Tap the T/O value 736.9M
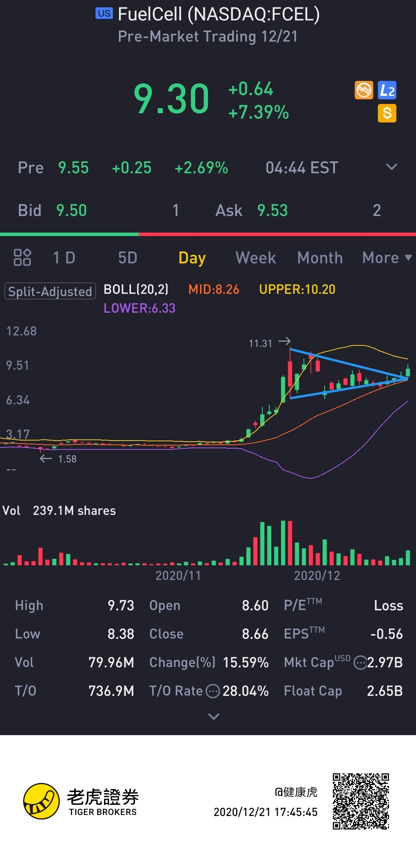 point(111,691)
